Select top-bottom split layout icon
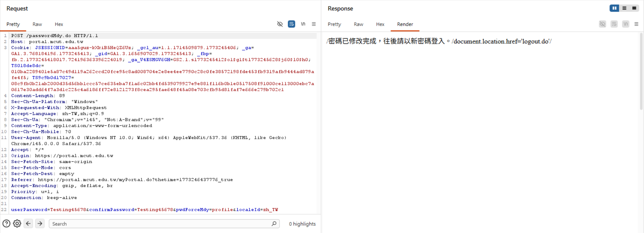The width and height of the screenshot is (644, 233). coord(624,8)
